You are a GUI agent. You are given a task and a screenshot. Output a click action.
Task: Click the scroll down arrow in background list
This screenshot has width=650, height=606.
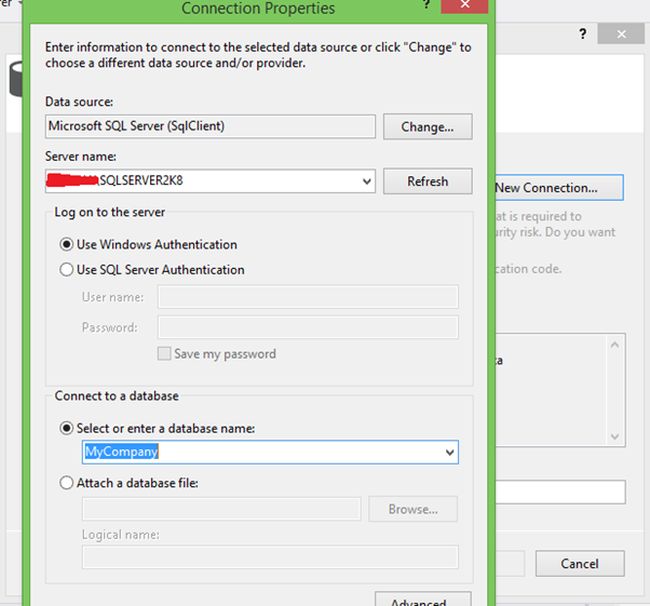(x=615, y=436)
